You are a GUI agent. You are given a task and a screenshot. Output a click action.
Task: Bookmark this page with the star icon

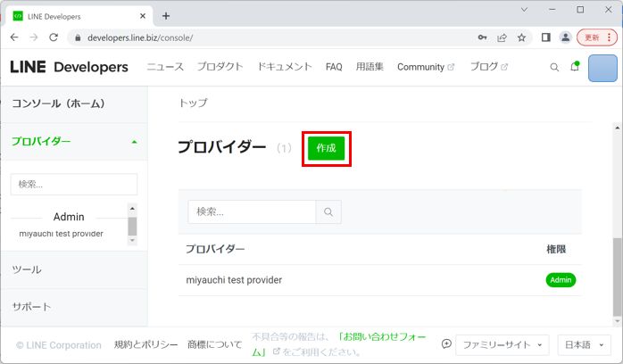(x=521, y=37)
